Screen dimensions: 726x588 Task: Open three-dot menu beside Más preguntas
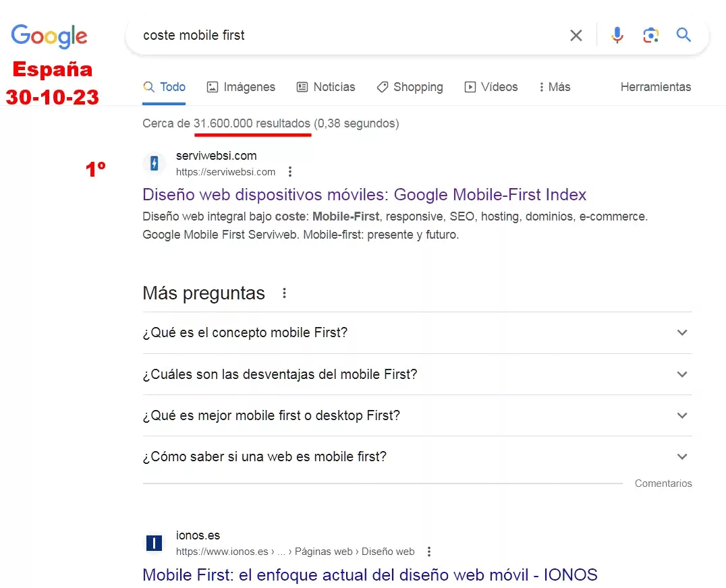coord(285,293)
